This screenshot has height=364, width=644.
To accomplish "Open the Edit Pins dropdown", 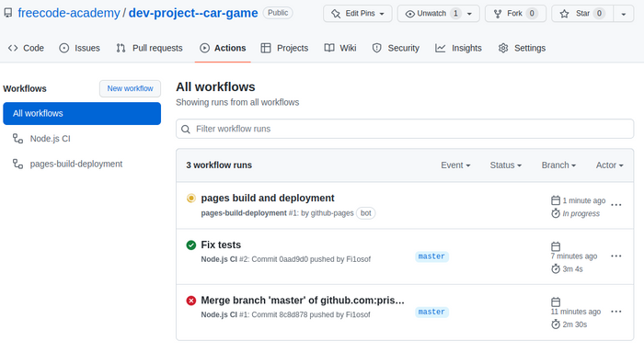I will point(358,14).
